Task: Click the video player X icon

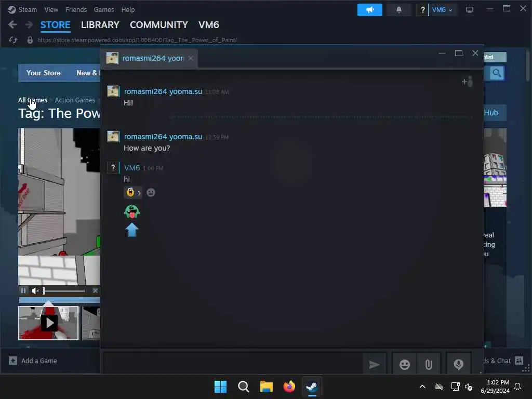Action: pos(95,290)
